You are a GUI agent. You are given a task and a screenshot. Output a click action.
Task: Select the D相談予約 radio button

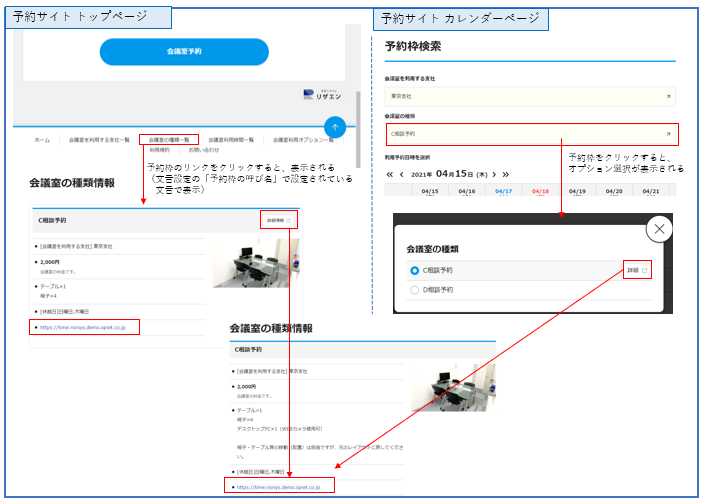pos(415,290)
